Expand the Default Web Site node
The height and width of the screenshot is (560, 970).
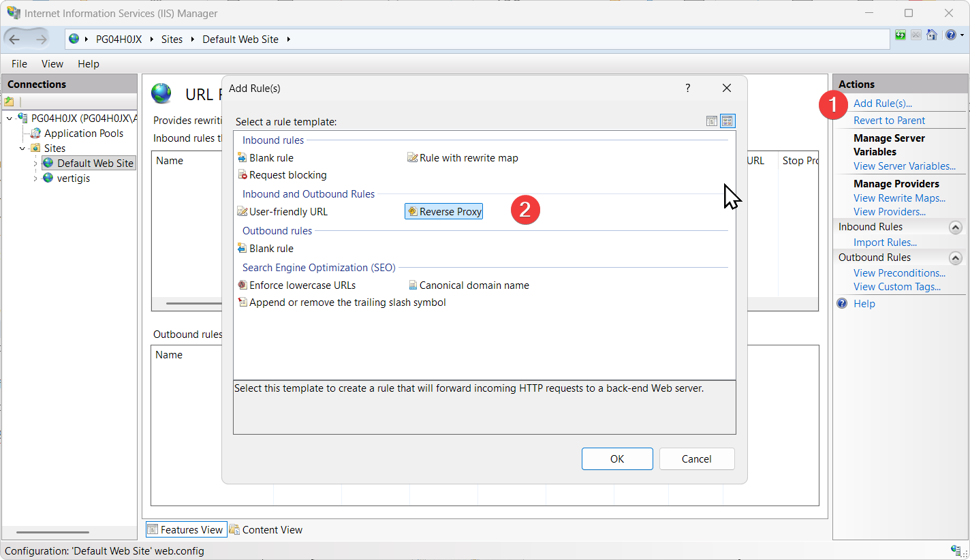pyautogui.click(x=35, y=164)
